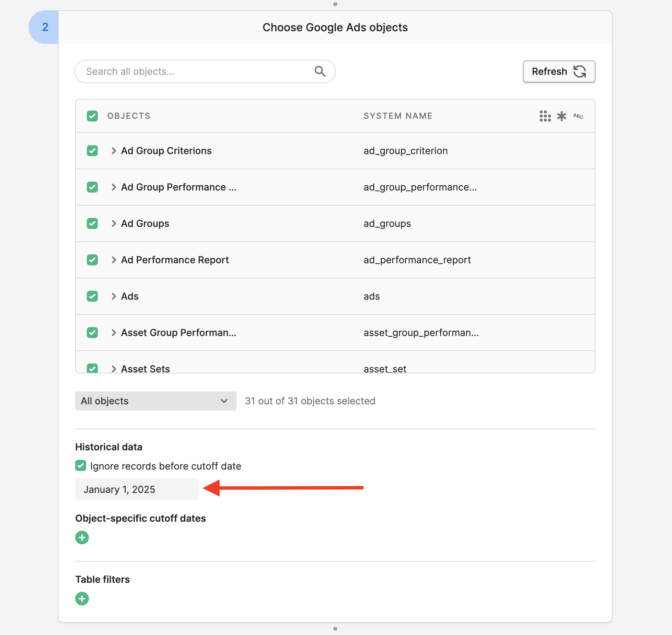Click the step 2 number badge
This screenshot has height=635, width=672.
(x=45, y=27)
